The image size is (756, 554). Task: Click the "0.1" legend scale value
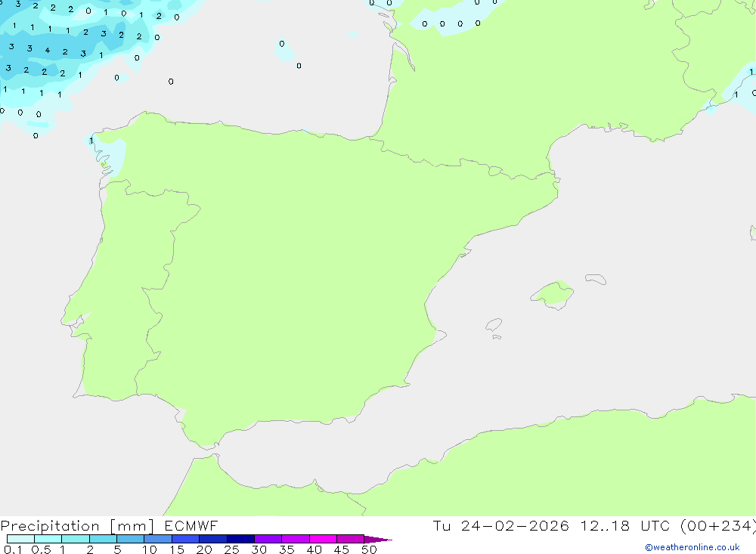pyautogui.click(x=13, y=549)
